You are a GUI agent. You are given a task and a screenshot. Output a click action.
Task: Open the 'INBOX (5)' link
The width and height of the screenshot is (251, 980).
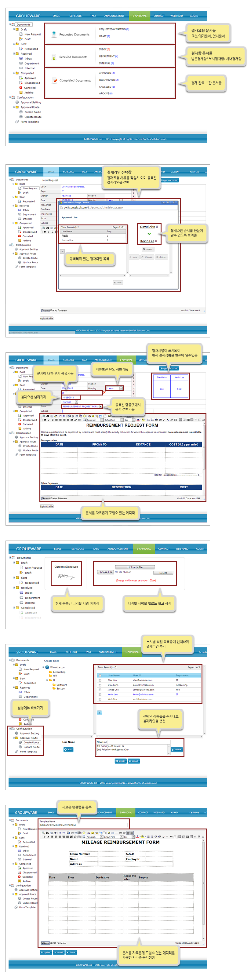[x=104, y=49]
